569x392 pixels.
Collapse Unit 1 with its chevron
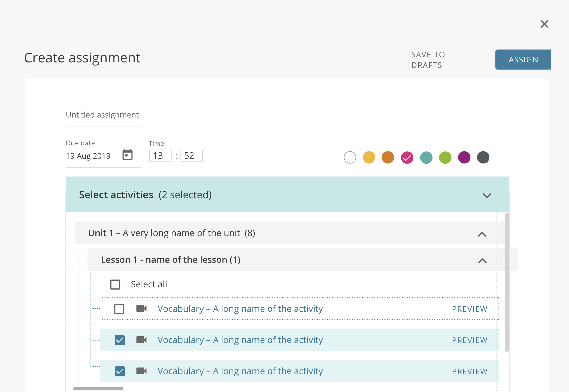(x=482, y=234)
